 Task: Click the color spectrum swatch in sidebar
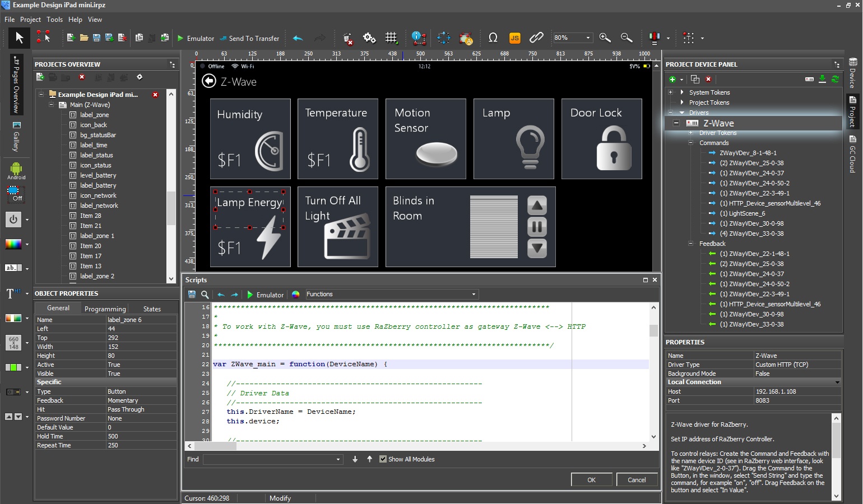coord(13,244)
